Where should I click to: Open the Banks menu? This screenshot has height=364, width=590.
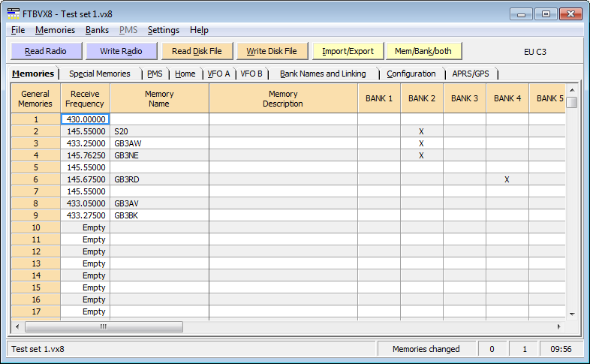[x=97, y=30]
